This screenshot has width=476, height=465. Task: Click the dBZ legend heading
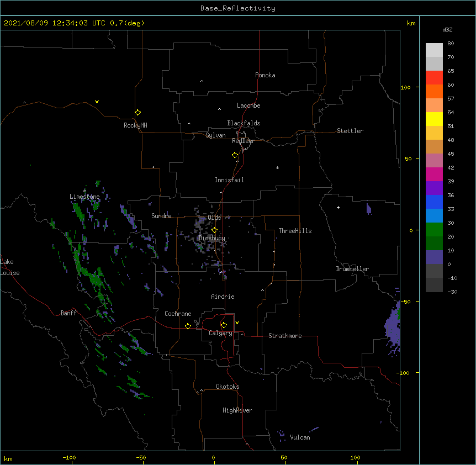pos(447,29)
